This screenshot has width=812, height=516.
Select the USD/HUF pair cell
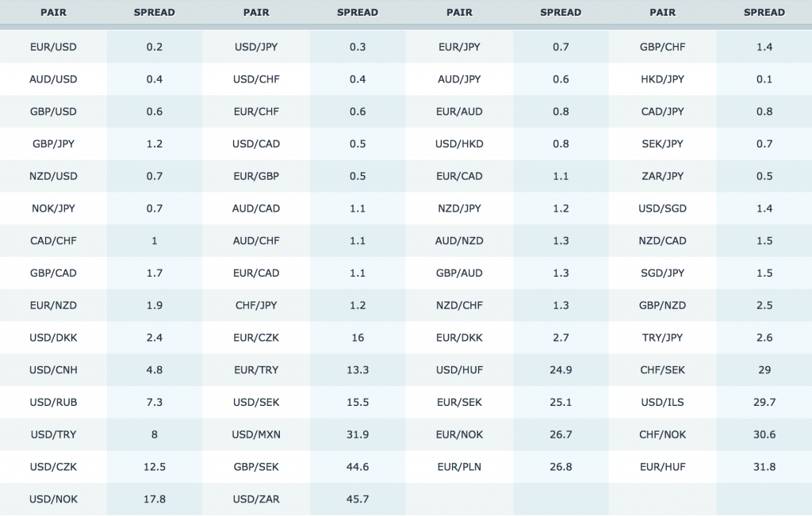(x=459, y=370)
